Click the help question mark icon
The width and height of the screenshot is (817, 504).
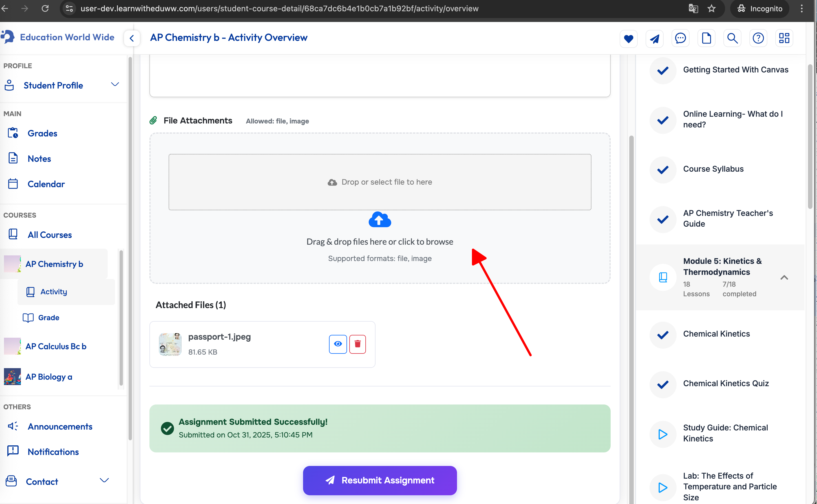click(x=758, y=38)
